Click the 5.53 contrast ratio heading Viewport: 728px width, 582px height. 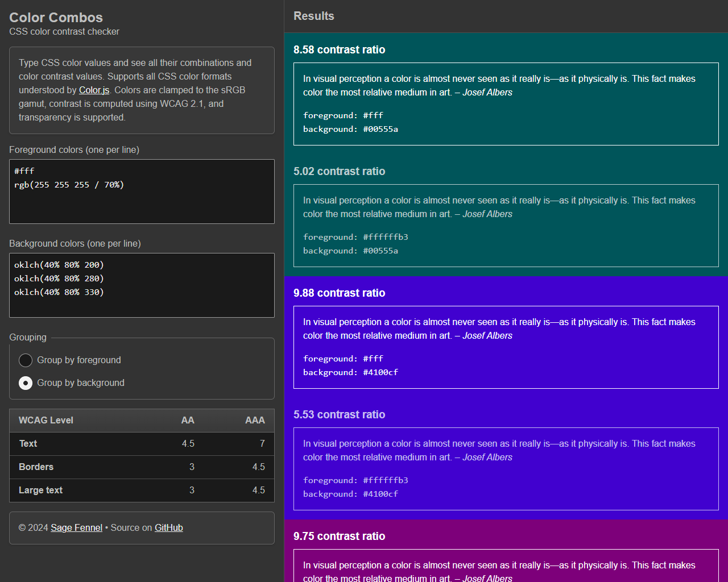340,414
